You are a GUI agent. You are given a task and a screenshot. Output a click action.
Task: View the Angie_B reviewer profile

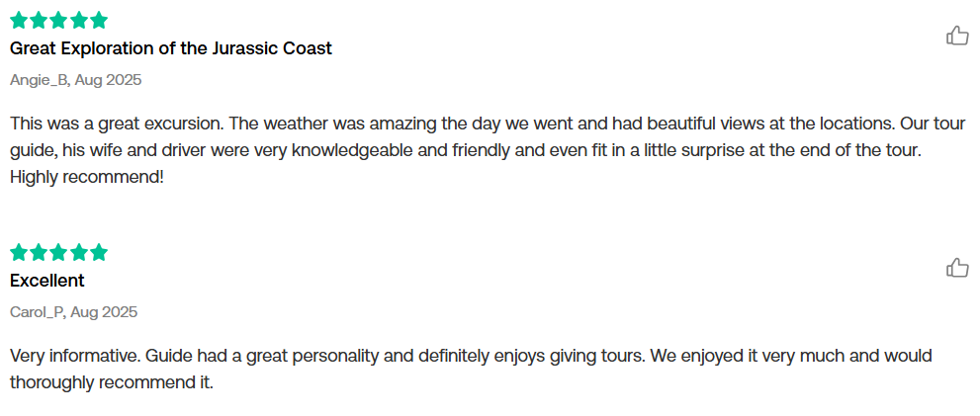coord(39,80)
